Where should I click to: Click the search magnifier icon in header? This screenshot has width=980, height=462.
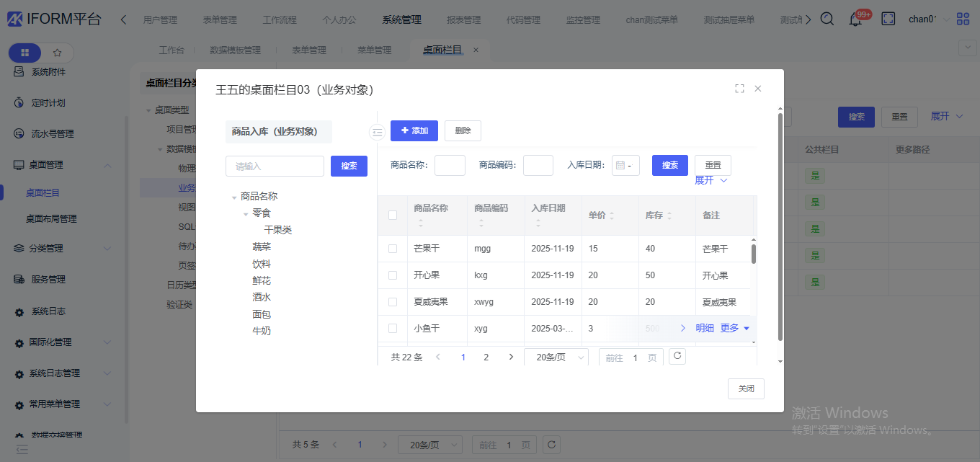click(827, 19)
